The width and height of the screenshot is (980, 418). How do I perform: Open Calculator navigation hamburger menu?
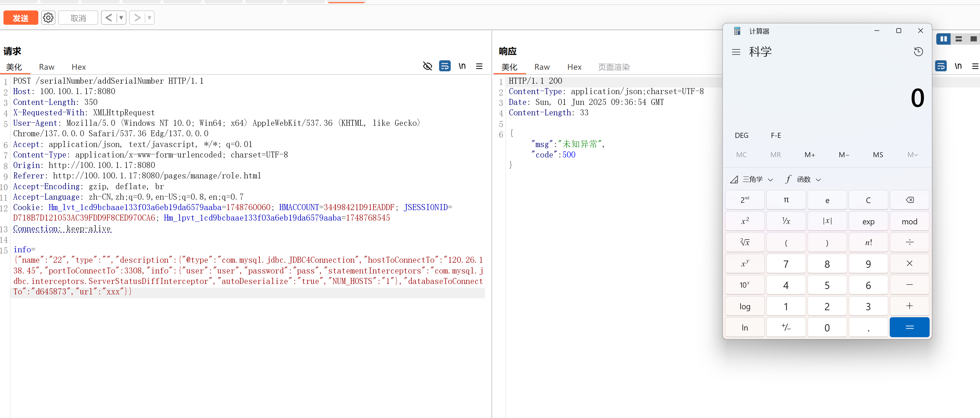coord(736,52)
